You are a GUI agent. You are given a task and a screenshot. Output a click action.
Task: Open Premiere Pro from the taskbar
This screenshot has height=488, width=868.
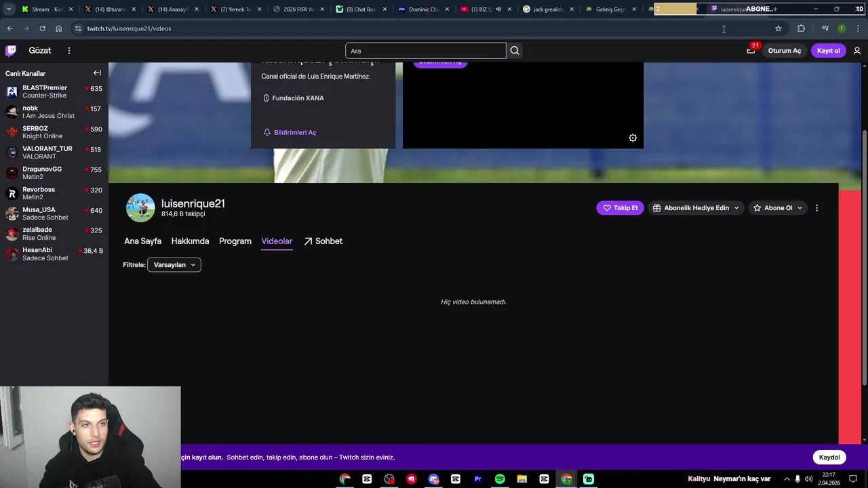tap(477, 479)
